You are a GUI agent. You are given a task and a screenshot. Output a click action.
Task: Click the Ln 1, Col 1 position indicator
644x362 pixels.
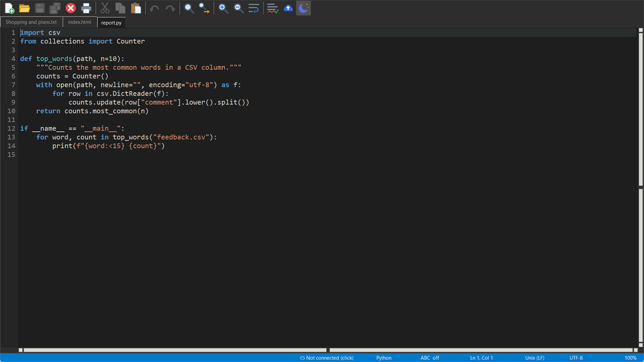482,358
